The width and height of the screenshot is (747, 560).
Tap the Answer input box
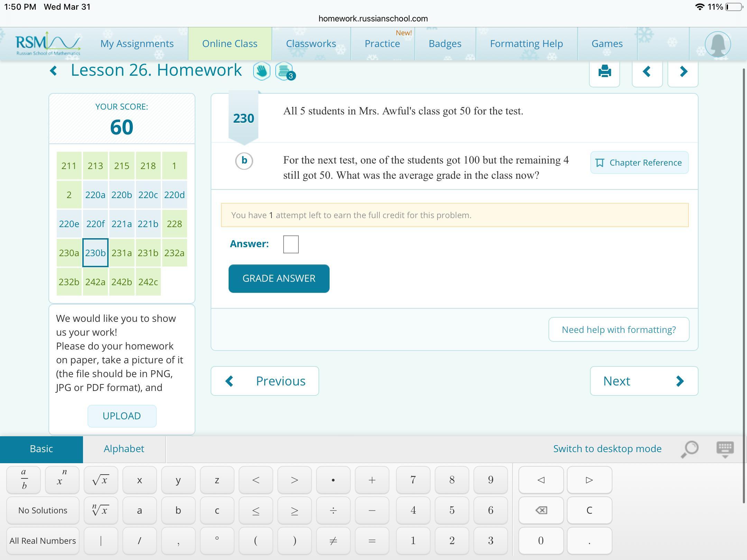point(290,244)
